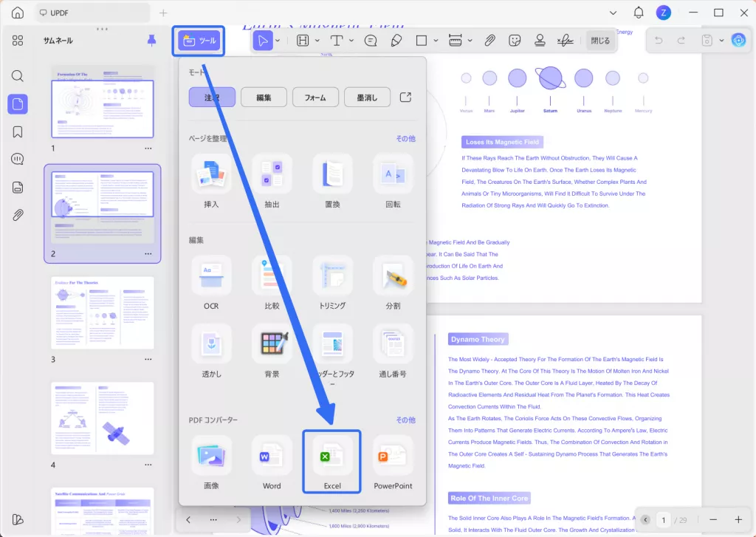Open the bookmarks panel icon
This screenshot has width=756, height=537.
pos(18,131)
